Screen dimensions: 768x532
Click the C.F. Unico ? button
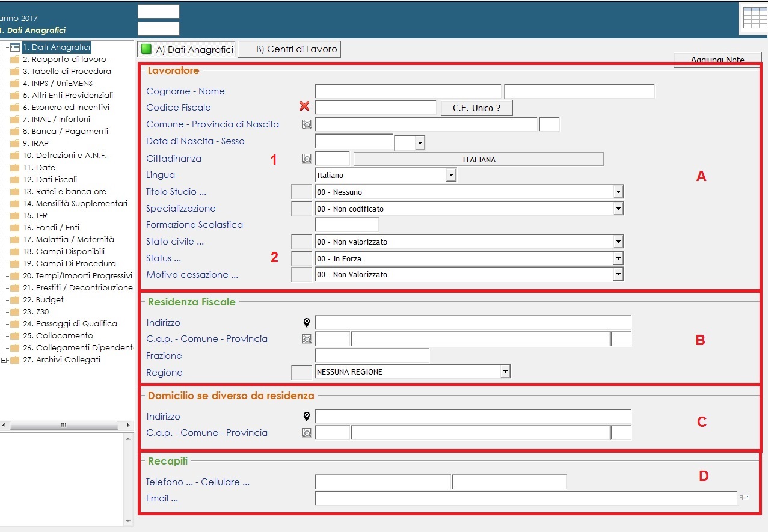(x=476, y=108)
